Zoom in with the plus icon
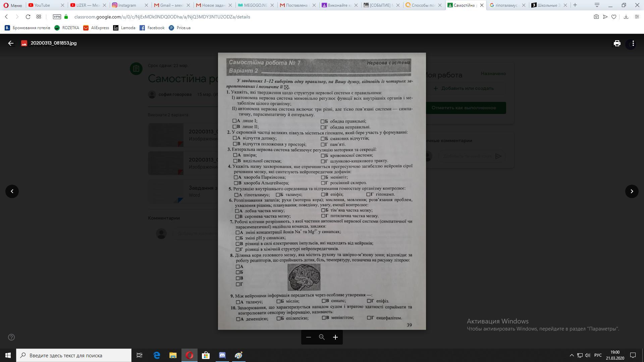The width and height of the screenshot is (644, 362). (x=335, y=337)
